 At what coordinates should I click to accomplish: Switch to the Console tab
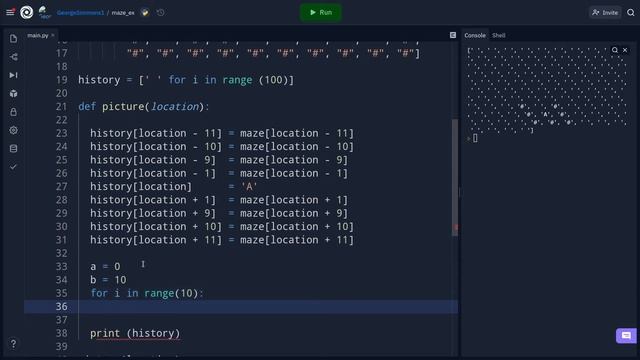(475, 36)
